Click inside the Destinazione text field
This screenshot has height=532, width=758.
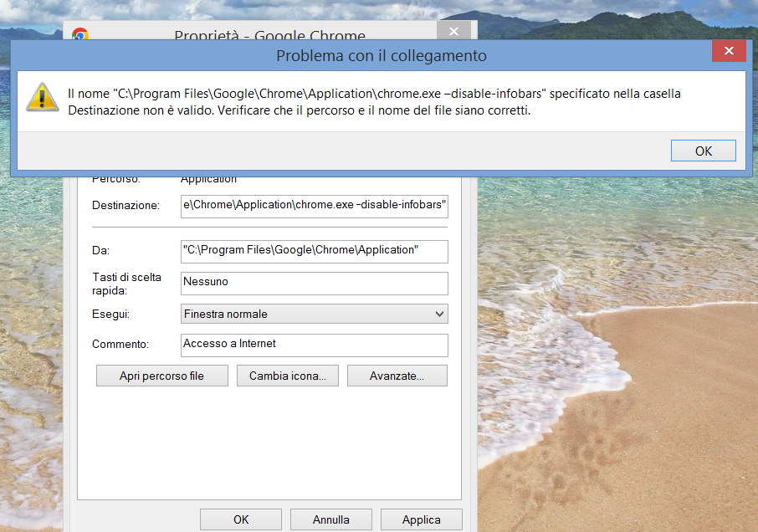click(x=315, y=206)
